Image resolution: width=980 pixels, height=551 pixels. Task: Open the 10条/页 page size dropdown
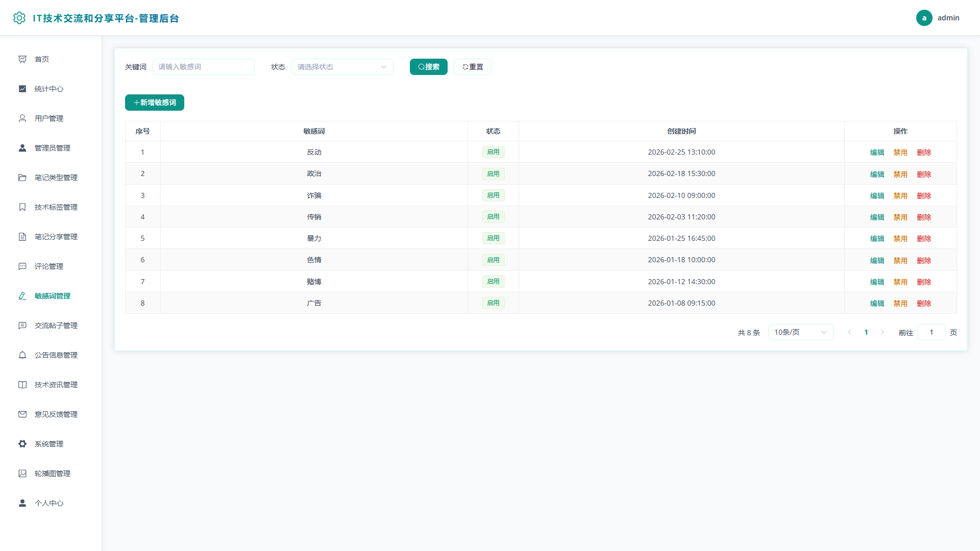pos(800,332)
